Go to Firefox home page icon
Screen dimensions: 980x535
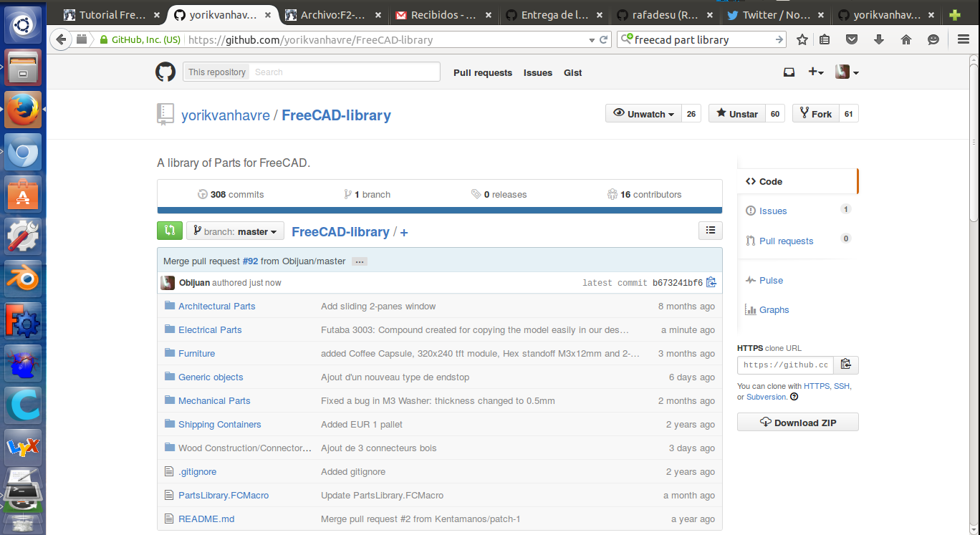[x=906, y=40]
